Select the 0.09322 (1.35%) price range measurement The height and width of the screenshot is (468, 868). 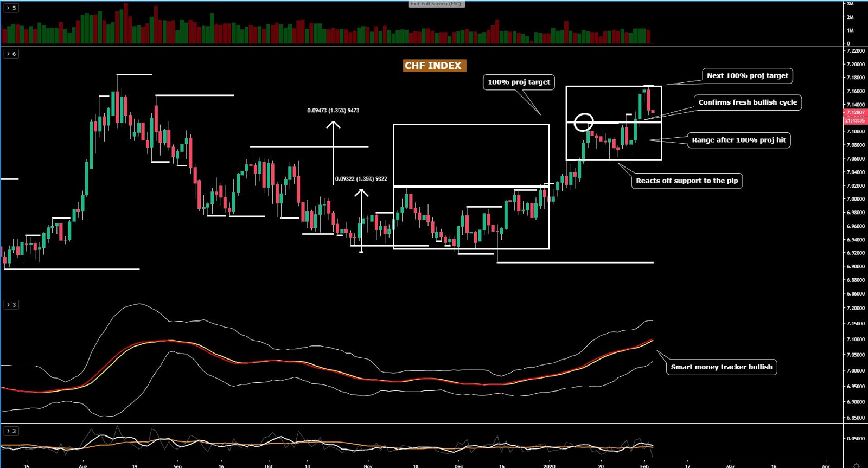(361, 179)
